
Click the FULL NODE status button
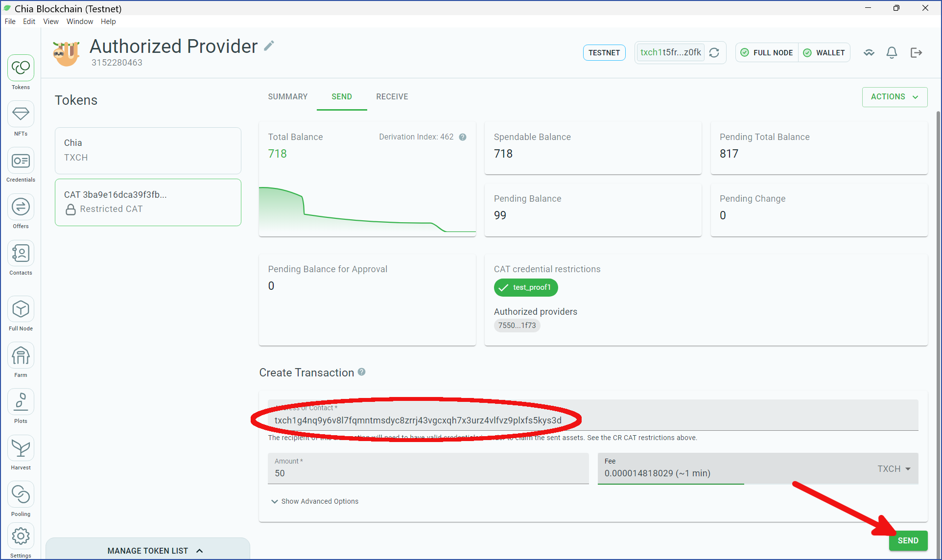click(767, 53)
